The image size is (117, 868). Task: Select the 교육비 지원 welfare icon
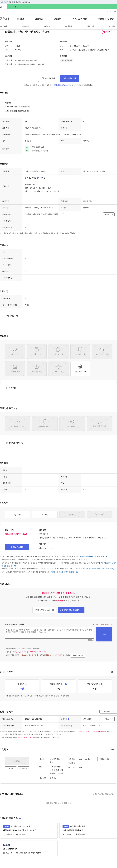[x=80, y=351]
